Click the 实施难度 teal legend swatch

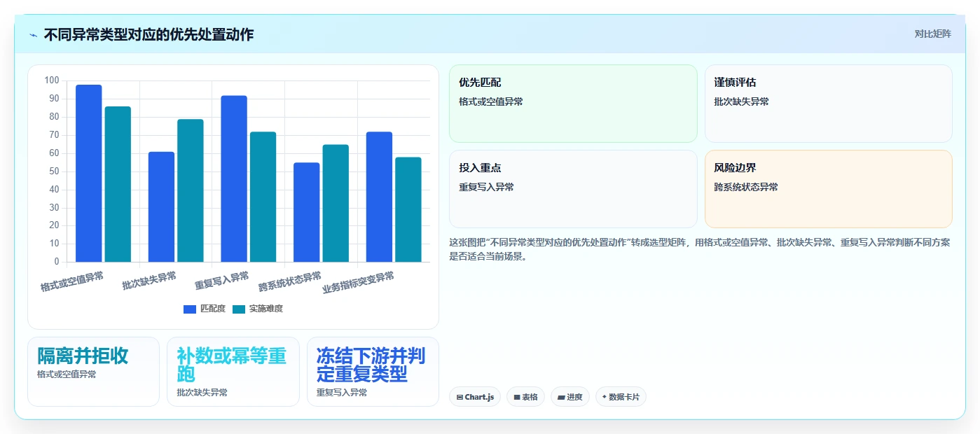click(x=239, y=309)
